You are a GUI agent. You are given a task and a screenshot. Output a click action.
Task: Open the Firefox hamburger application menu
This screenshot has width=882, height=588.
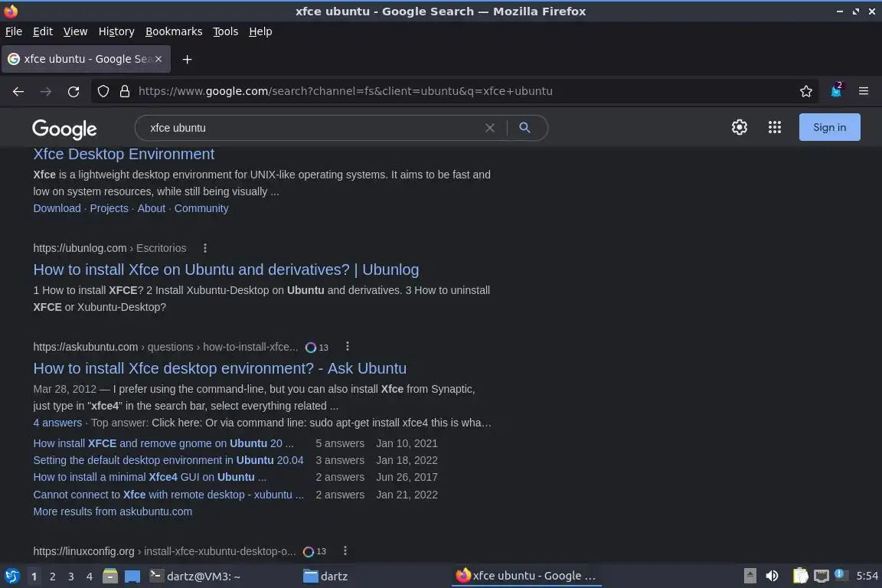[864, 91]
